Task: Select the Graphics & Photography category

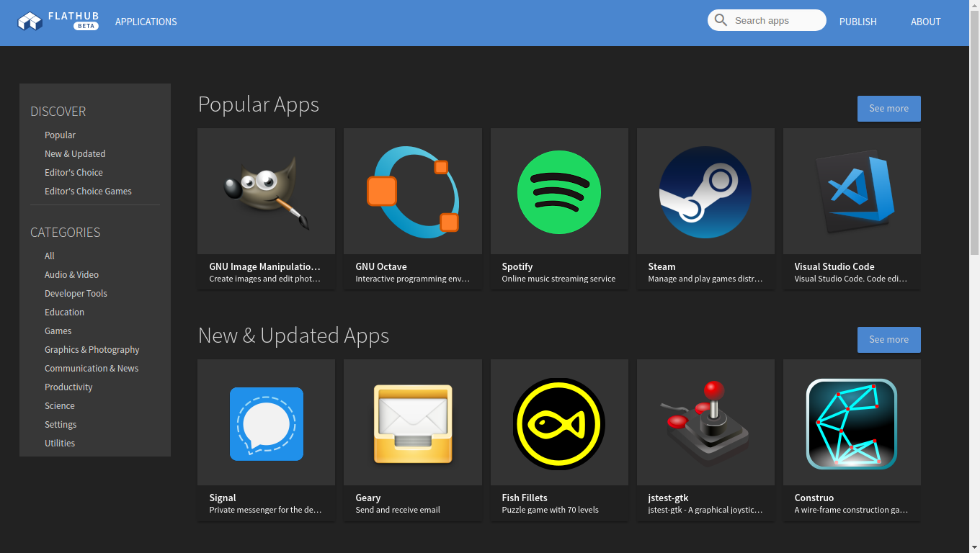Action: pos(92,349)
